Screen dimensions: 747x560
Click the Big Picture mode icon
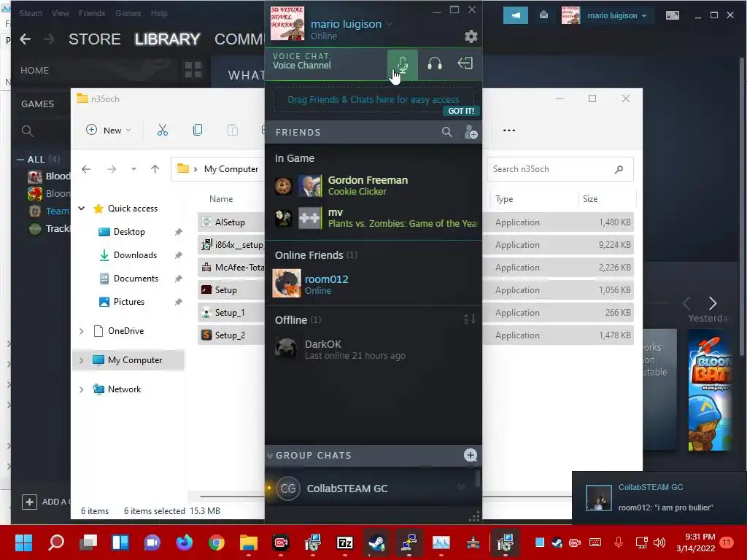point(672,15)
